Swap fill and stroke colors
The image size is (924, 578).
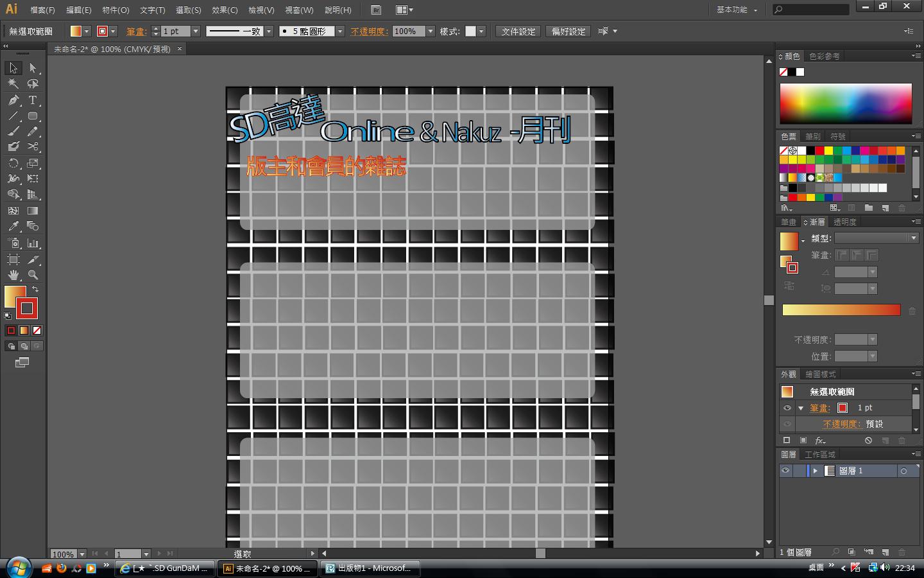point(35,290)
